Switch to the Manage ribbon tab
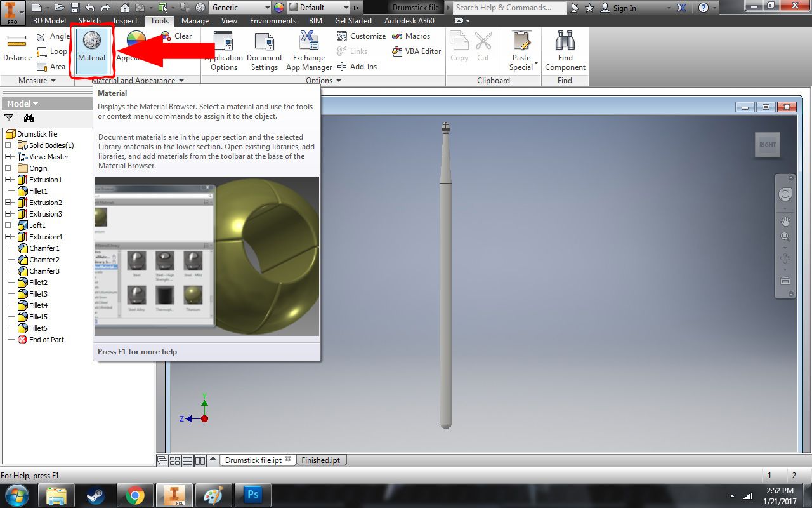The image size is (812, 508). pos(195,20)
